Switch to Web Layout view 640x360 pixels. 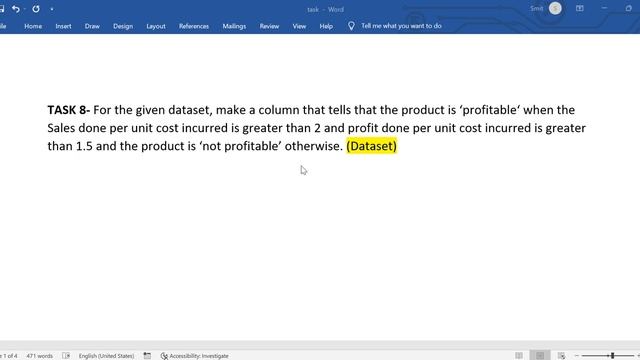562,356
